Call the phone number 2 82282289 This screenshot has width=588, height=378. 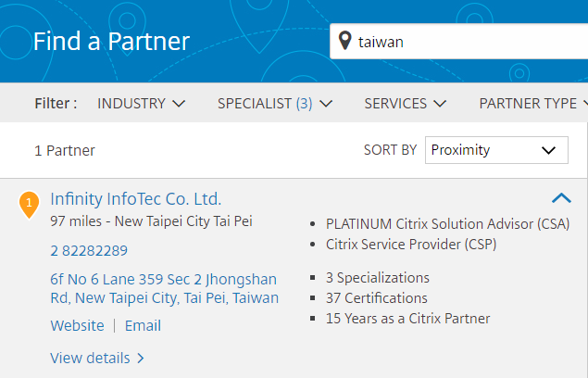click(x=89, y=250)
